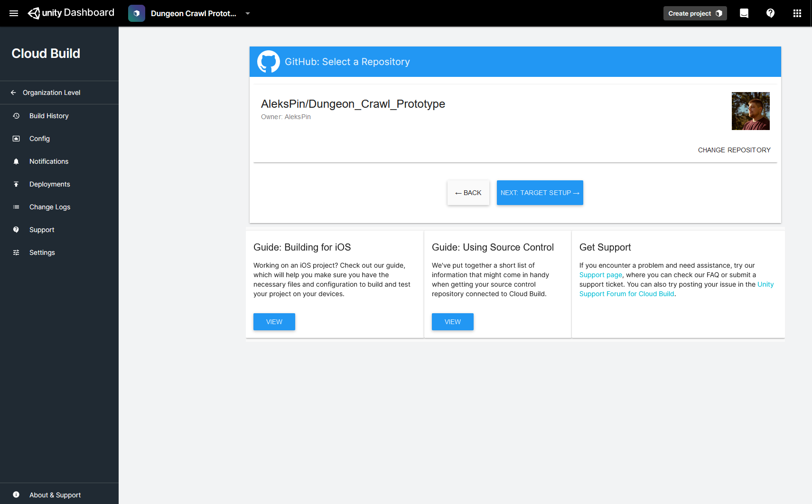Click CHANGE REPOSITORY
This screenshot has height=504, width=812.
pyautogui.click(x=734, y=150)
